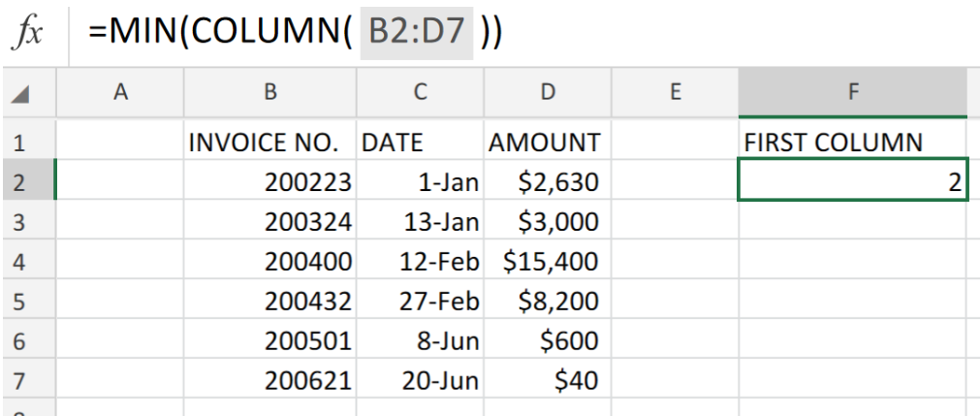Select the 27-Feb date cell
The width and height of the screenshot is (980, 416).
420,300
